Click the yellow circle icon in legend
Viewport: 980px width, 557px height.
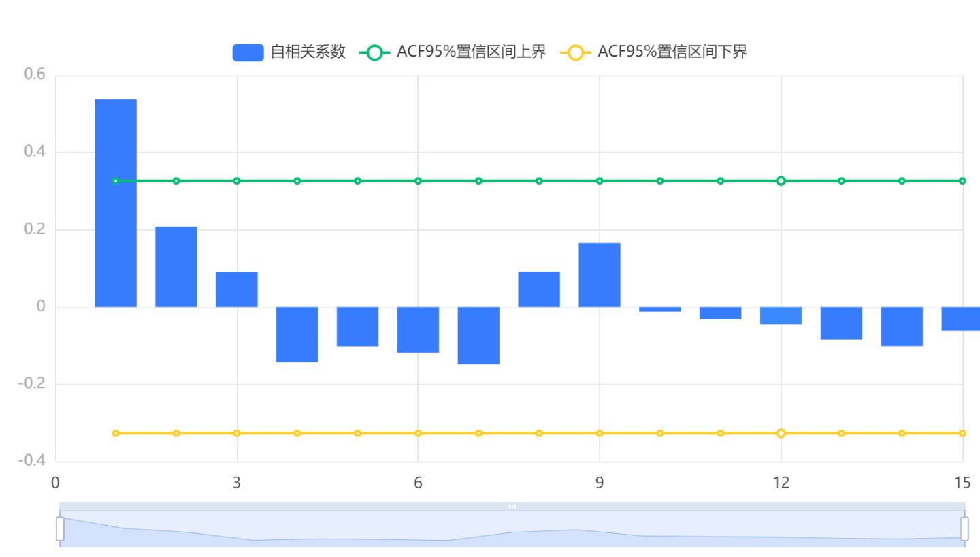(575, 51)
